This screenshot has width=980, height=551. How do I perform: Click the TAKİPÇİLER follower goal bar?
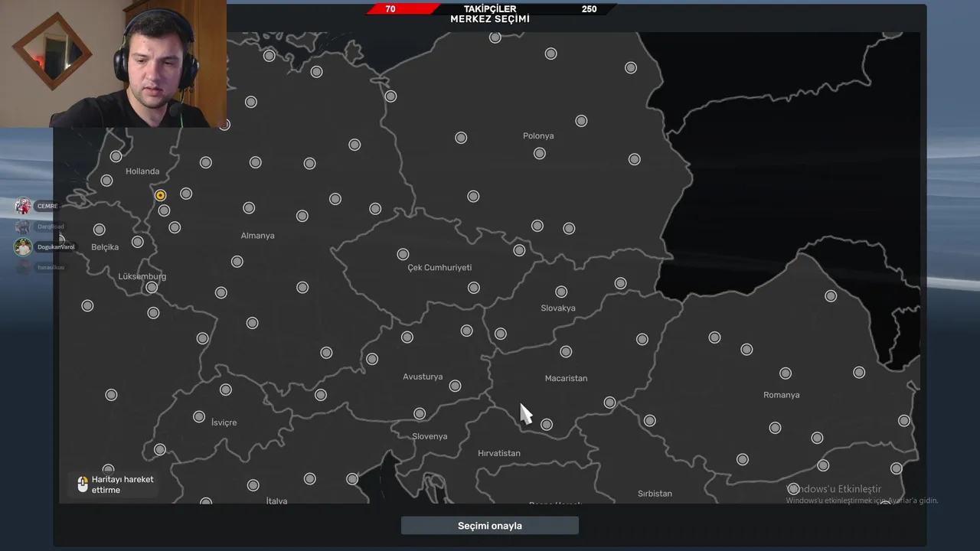490,9
